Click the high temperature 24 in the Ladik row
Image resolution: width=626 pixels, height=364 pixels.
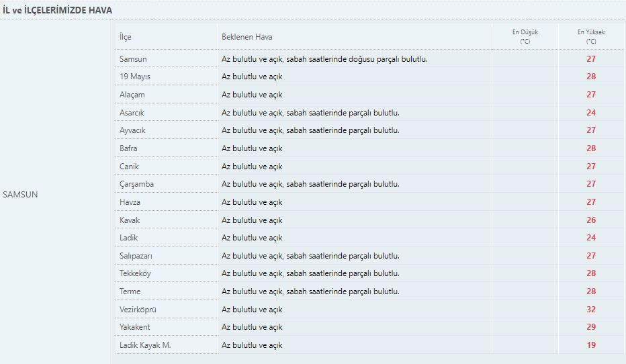[591, 238]
